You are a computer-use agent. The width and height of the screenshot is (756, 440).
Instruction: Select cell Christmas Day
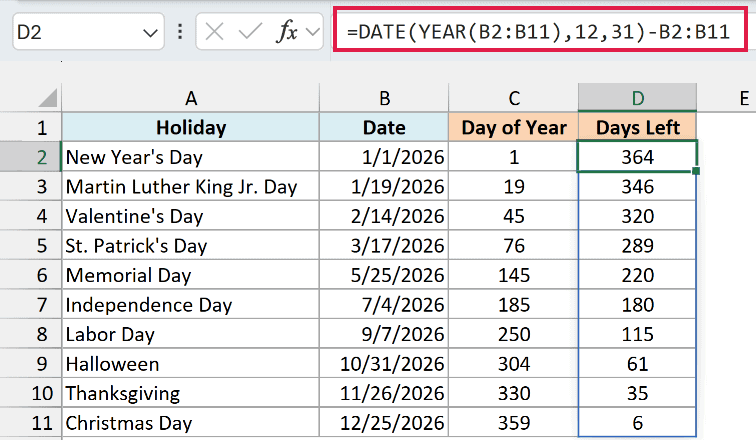click(190, 423)
